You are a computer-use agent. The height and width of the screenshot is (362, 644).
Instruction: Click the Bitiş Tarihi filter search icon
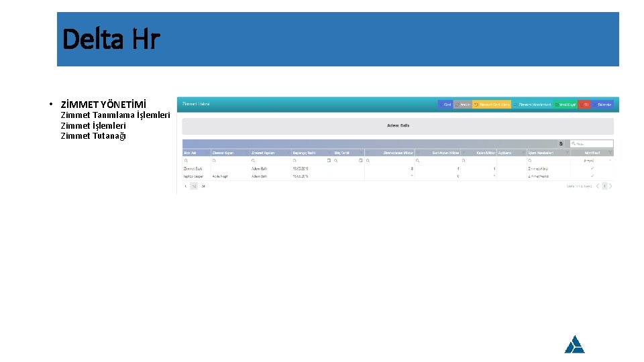coord(335,160)
